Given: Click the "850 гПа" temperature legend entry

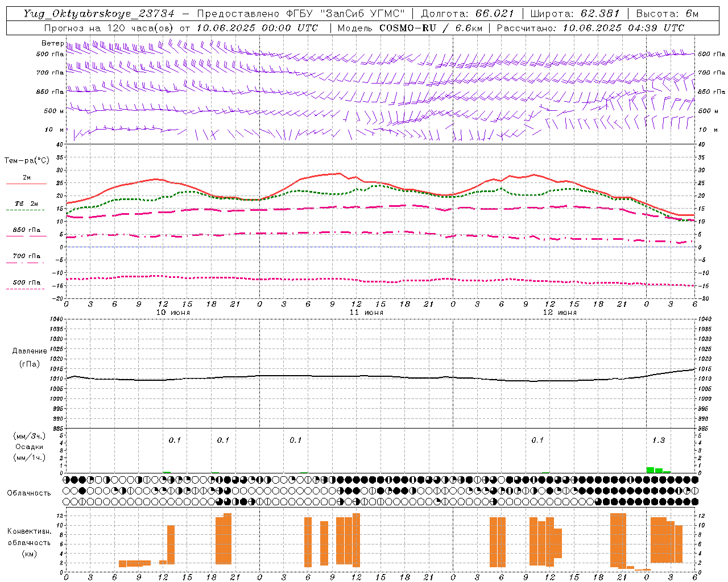Looking at the screenshot, I should (27, 230).
